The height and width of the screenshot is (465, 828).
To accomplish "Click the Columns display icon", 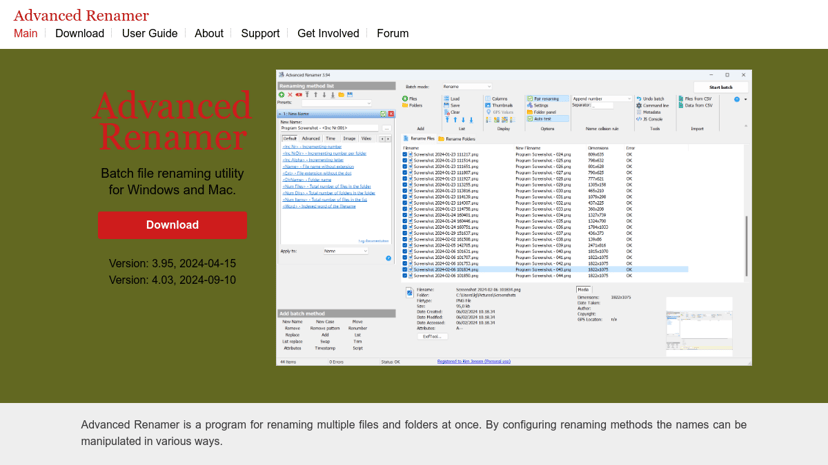I will point(488,99).
